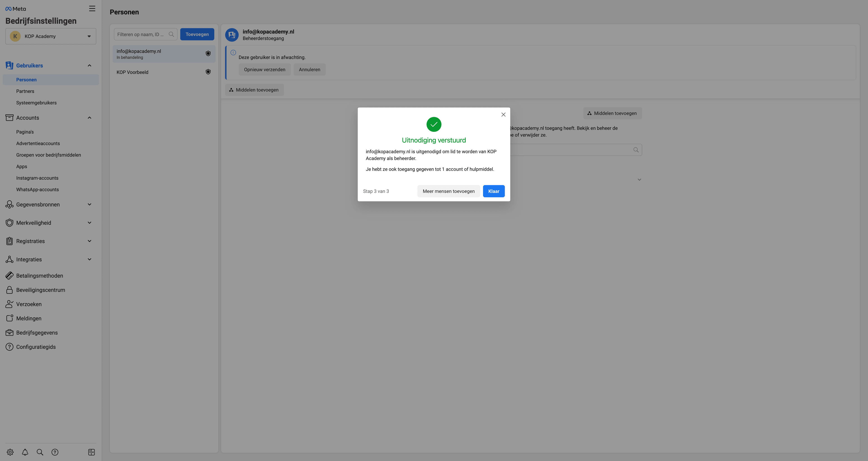Open help question mark icon in footer
Screen dimensions: 868x461
(x=55, y=452)
